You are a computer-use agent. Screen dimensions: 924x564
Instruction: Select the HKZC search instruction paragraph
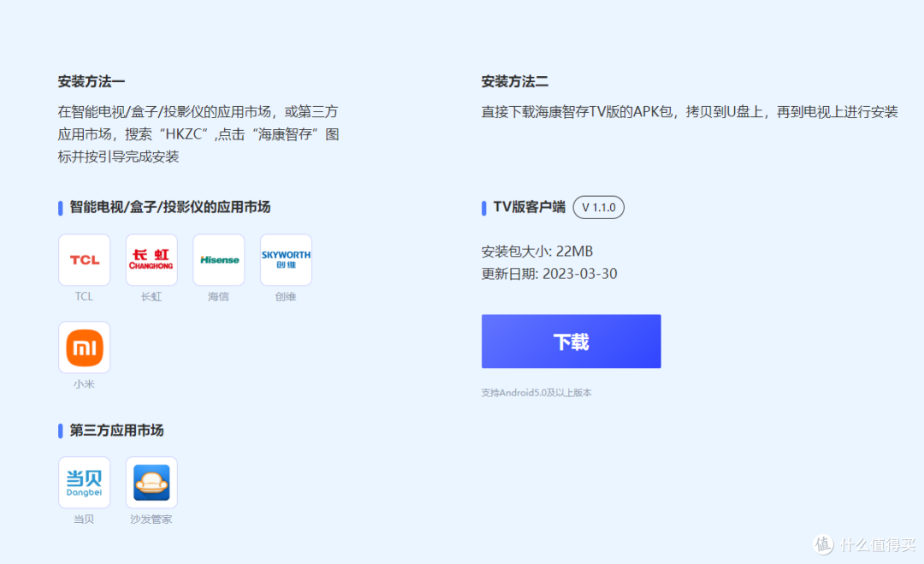(x=198, y=134)
